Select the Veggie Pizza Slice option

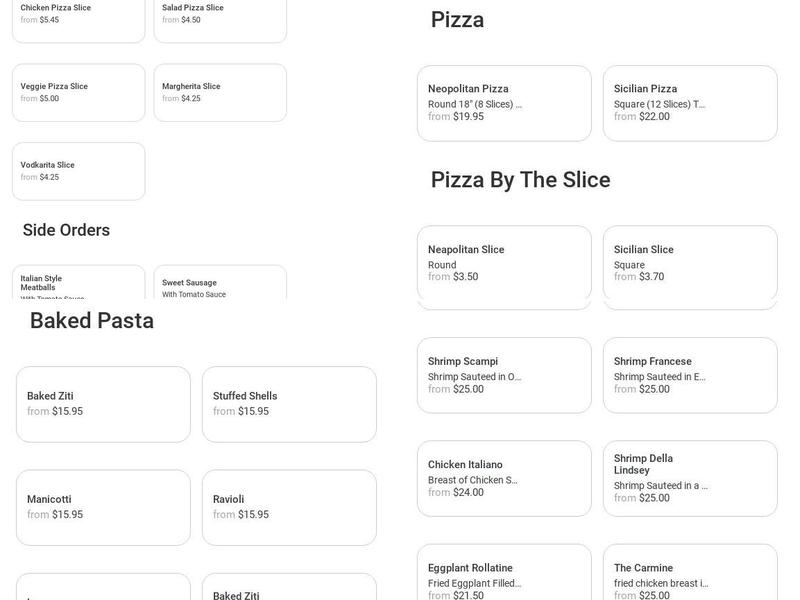point(79,92)
